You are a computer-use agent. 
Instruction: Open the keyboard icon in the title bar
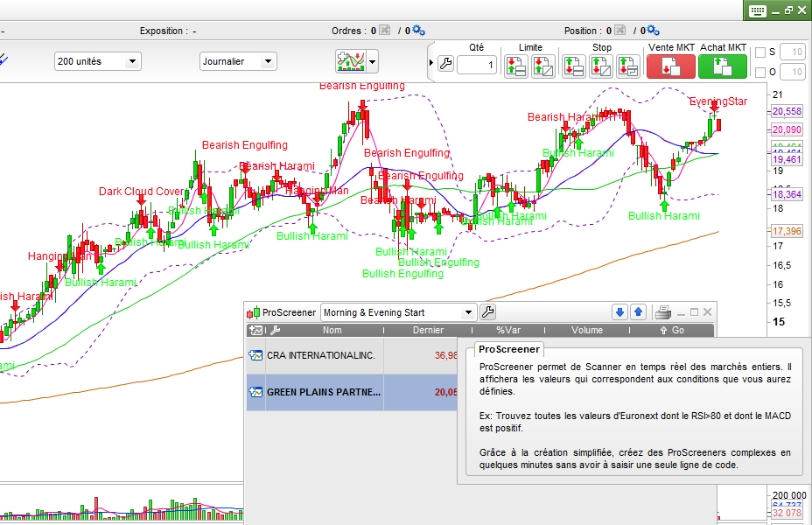click(x=757, y=10)
